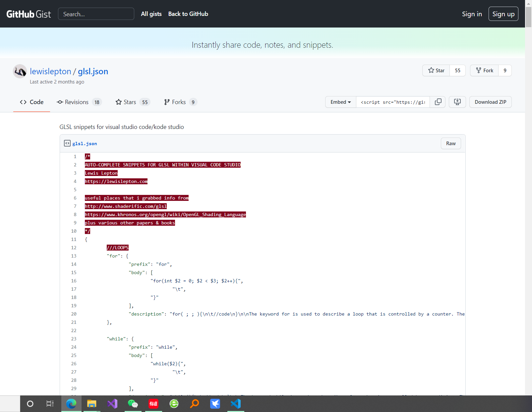
Task: Click the Sign in link
Action: coord(472,14)
